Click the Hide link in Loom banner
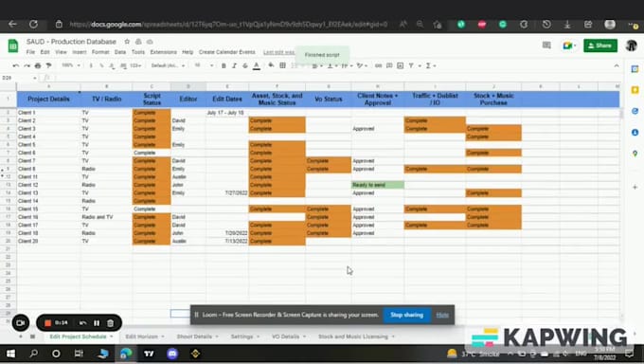This screenshot has width=644, height=364. [x=442, y=315]
